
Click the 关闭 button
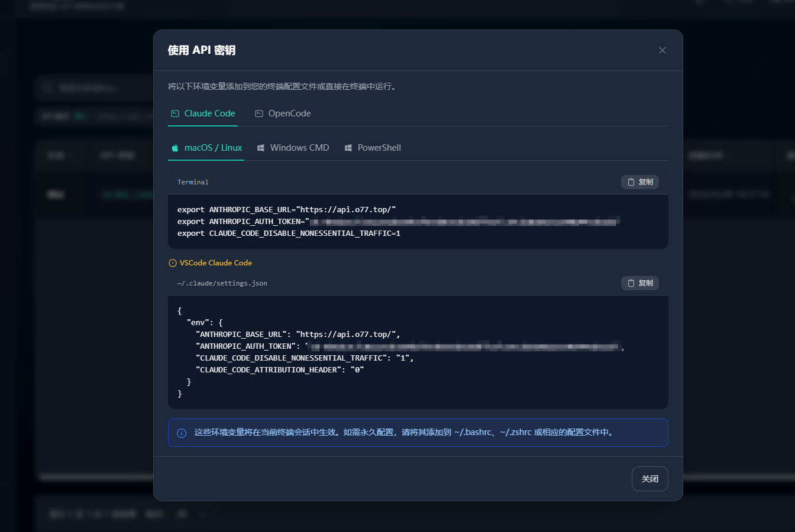pos(650,479)
